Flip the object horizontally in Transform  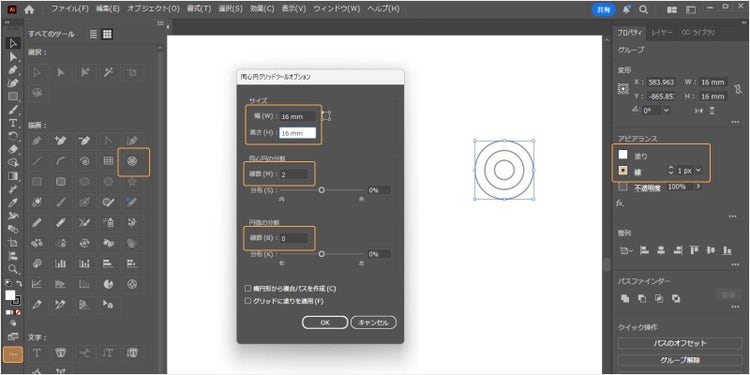tap(699, 110)
